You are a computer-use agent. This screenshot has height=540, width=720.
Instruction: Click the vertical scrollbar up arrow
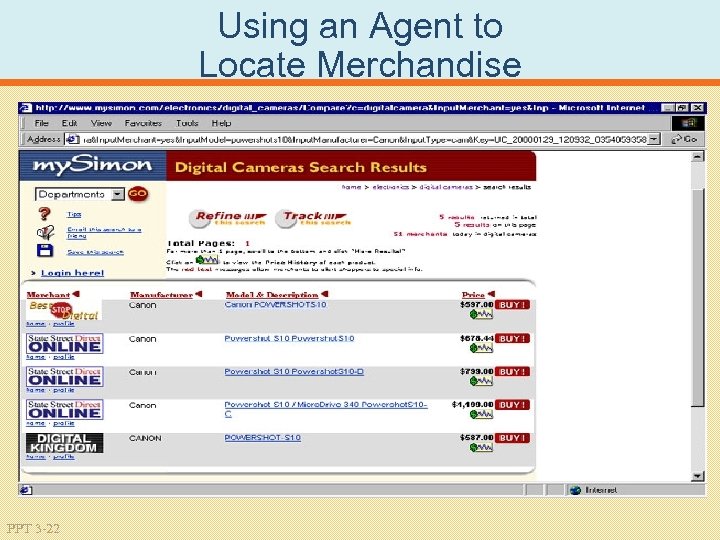coord(698,156)
